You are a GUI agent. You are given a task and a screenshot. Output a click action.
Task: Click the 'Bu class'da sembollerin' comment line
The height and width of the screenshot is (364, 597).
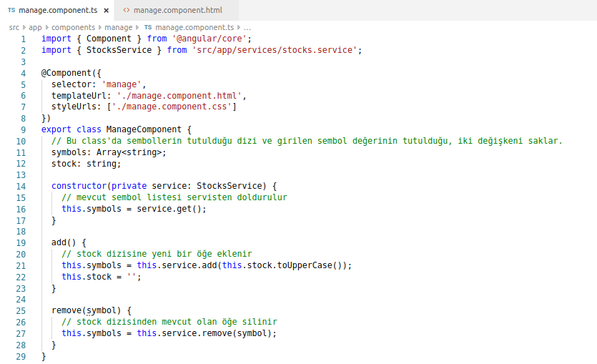click(x=307, y=141)
